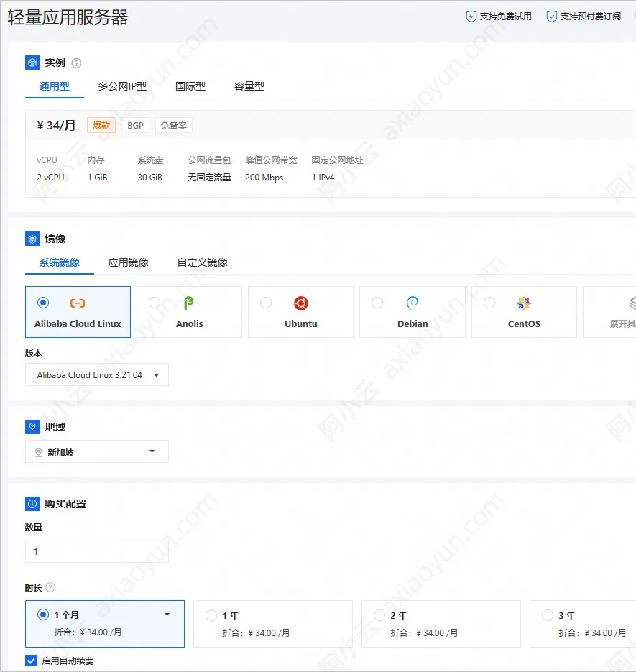636x672 pixels.
Task: Select the 1个月 duration radio button
Action: click(x=43, y=615)
